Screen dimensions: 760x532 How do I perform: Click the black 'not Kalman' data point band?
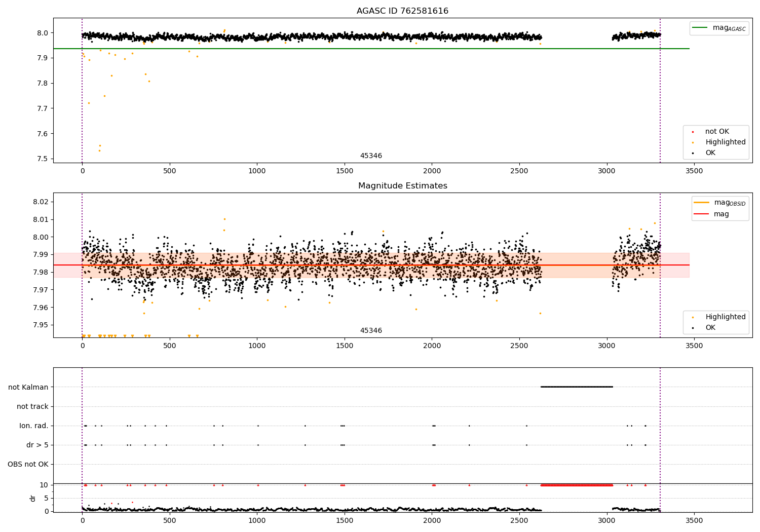[577, 387]
